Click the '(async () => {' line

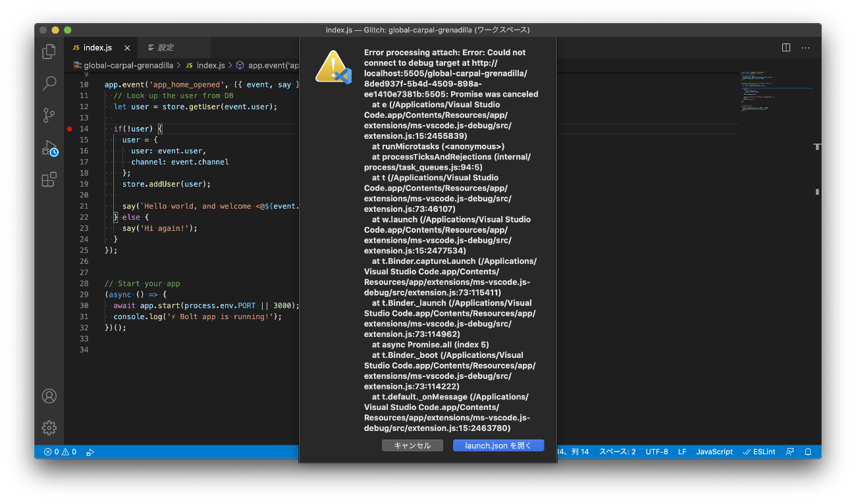coord(136,294)
